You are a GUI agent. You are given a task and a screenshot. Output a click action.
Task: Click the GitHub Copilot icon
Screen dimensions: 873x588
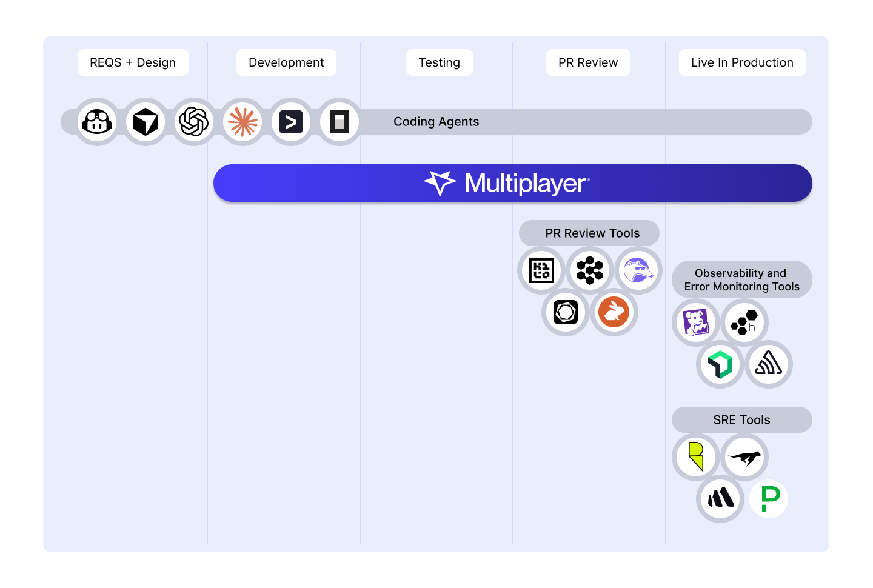click(97, 122)
